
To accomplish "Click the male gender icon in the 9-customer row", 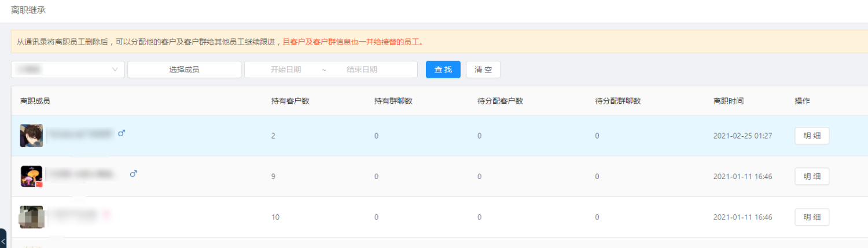I will click(x=134, y=173).
